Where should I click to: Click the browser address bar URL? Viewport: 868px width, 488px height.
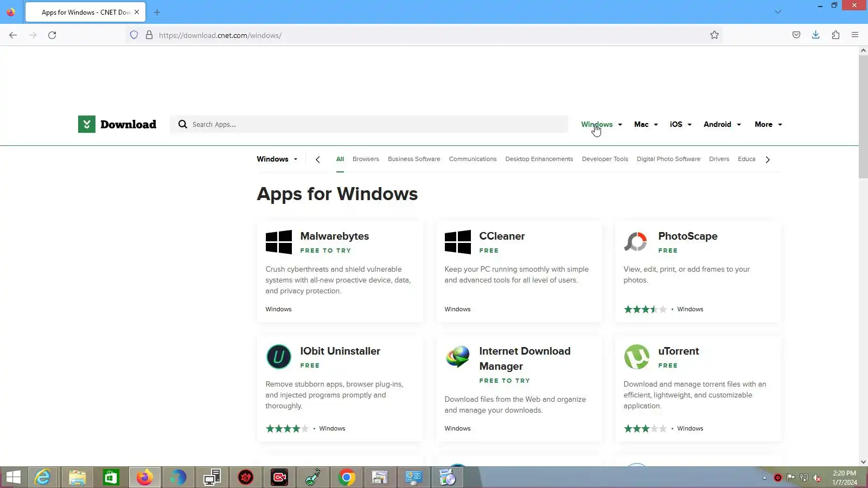[220, 35]
